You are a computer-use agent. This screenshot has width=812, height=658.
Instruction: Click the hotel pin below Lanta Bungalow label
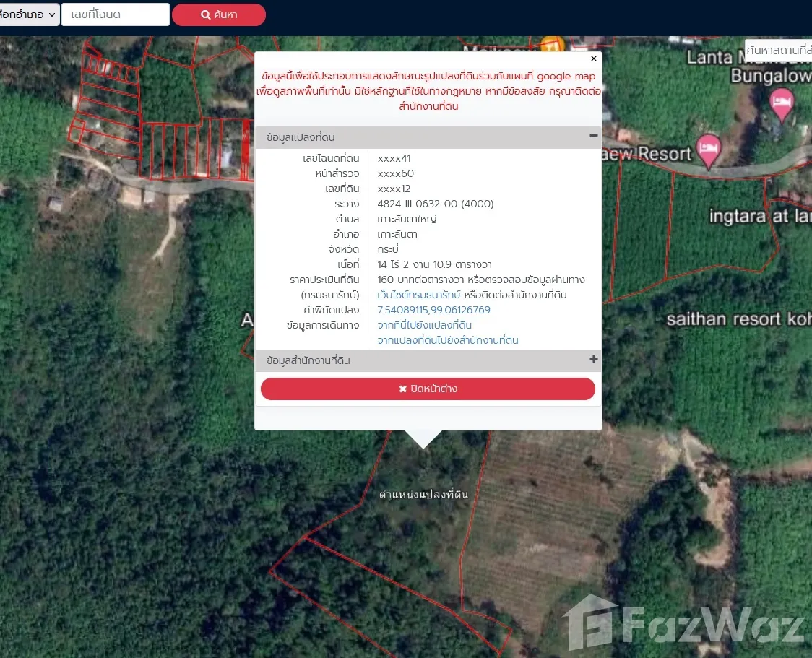coord(782,103)
